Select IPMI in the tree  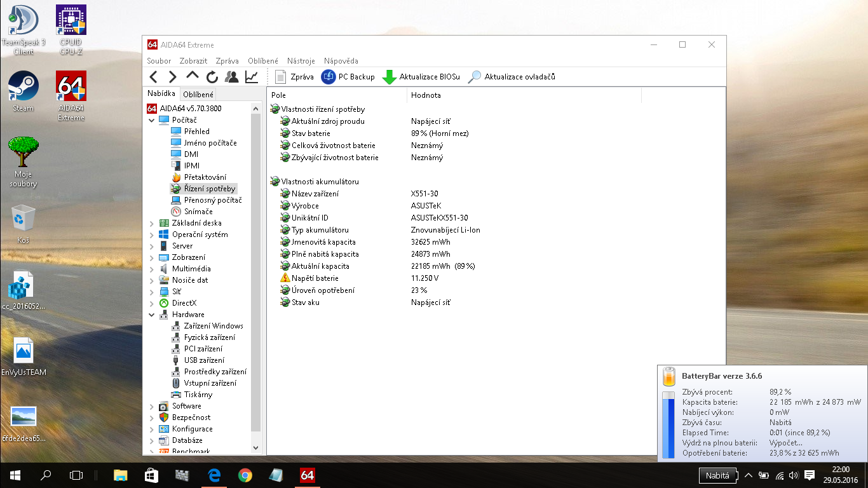point(191,166)
